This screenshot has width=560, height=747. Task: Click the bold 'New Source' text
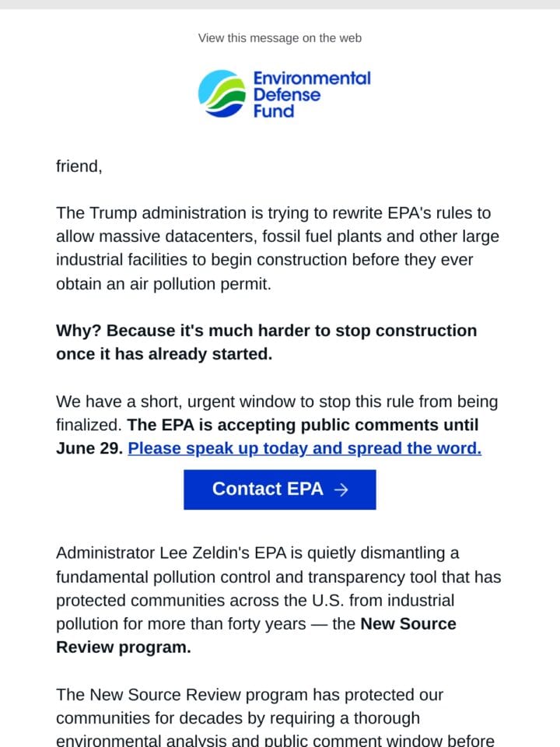[408, 623]
